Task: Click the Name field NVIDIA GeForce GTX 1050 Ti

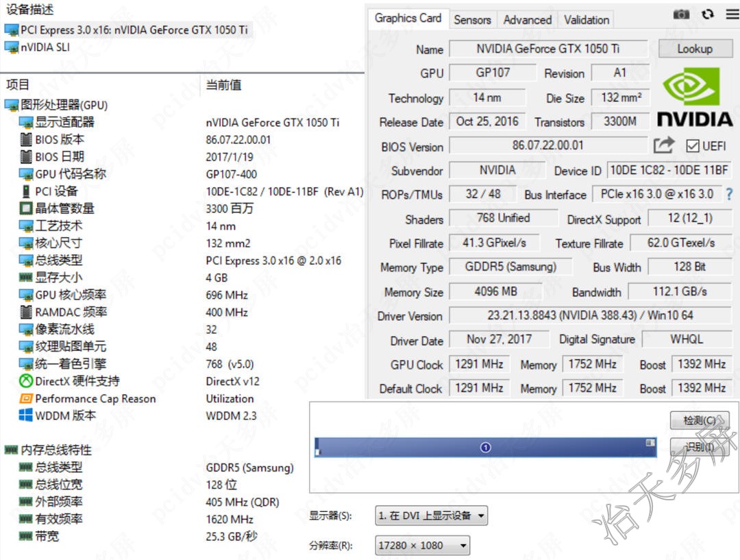Action: (x=548, y=49)
